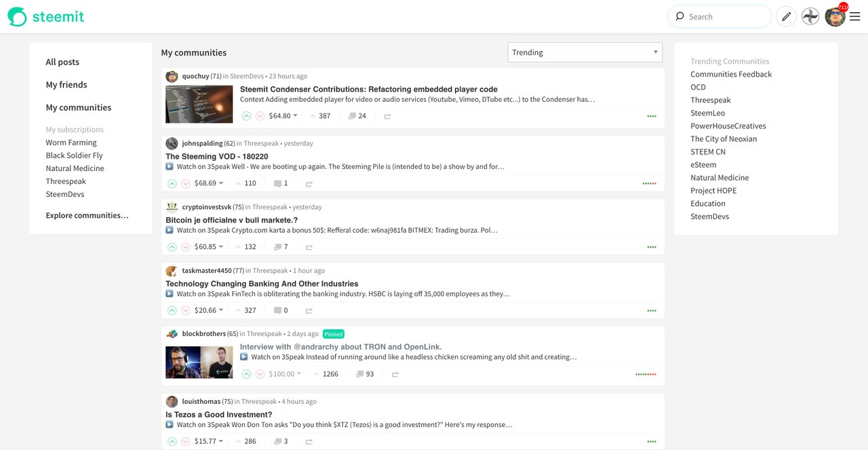This screenshot has height=450, width=868.
Task: Open The City of Neoxian community
Action: coord(724,138)
